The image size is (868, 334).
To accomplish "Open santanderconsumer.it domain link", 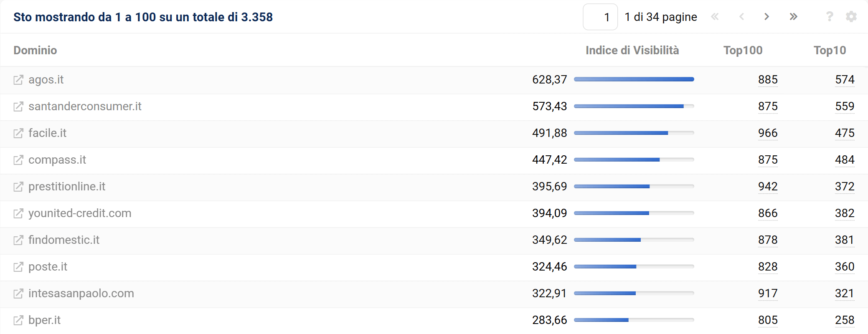I will point(85,106).
